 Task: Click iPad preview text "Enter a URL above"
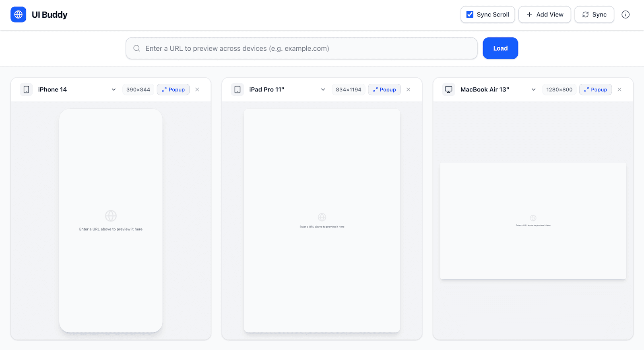click(x=311, y=227)
